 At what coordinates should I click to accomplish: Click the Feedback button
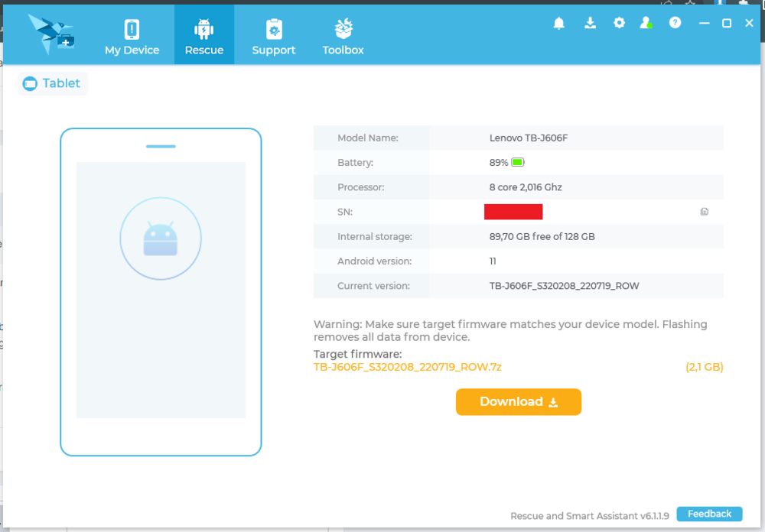pos(709,514)
